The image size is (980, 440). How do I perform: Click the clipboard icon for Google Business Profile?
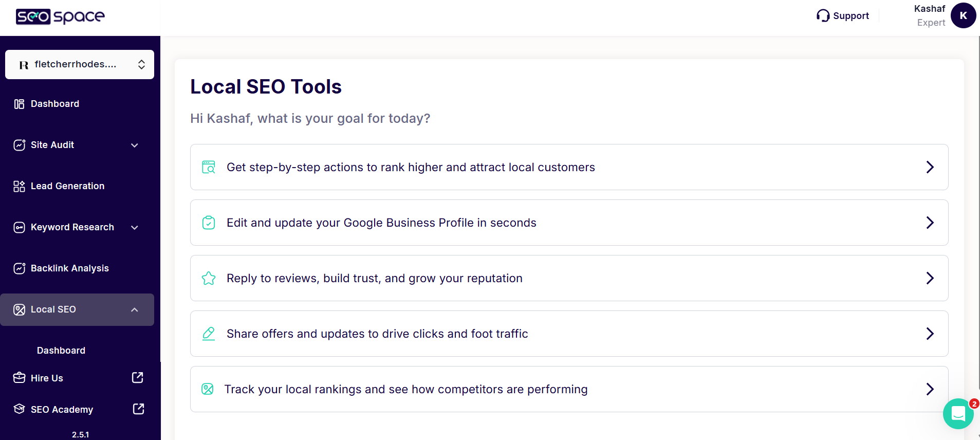(x=209, y=223)
